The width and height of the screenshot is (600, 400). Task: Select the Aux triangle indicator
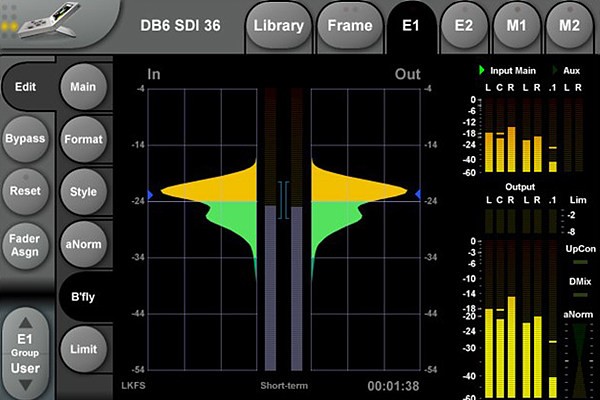point(554,70)
